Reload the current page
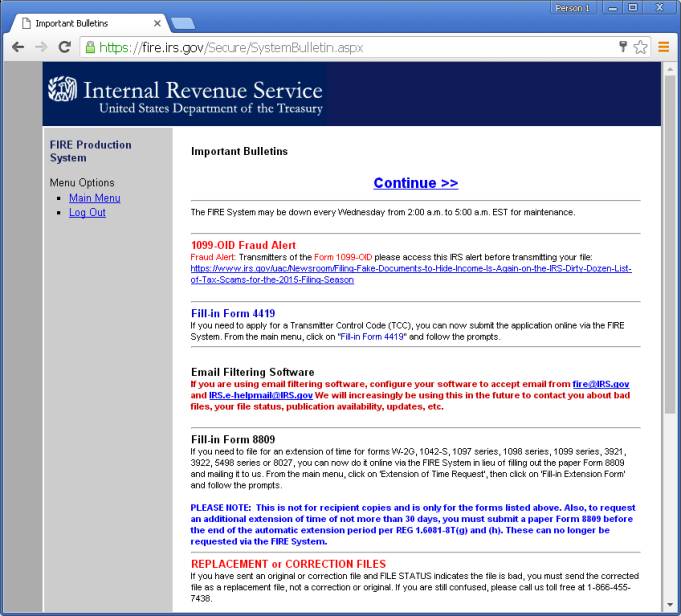Image resolution: width=681 pixels, height=616 pixels. click(65, 47)
